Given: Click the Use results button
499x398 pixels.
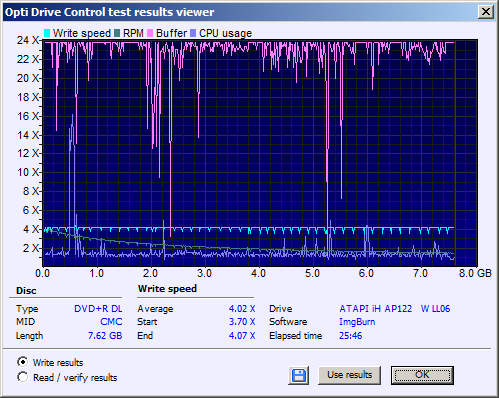Looking at the screenshot, I should pos(349,375).
